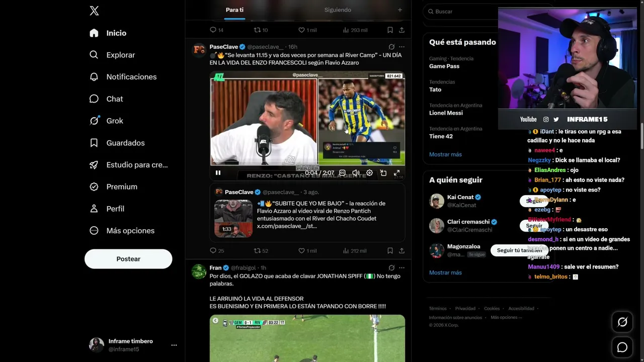Click Seguir tú también for Magonzaloa

tap(519, 250)
